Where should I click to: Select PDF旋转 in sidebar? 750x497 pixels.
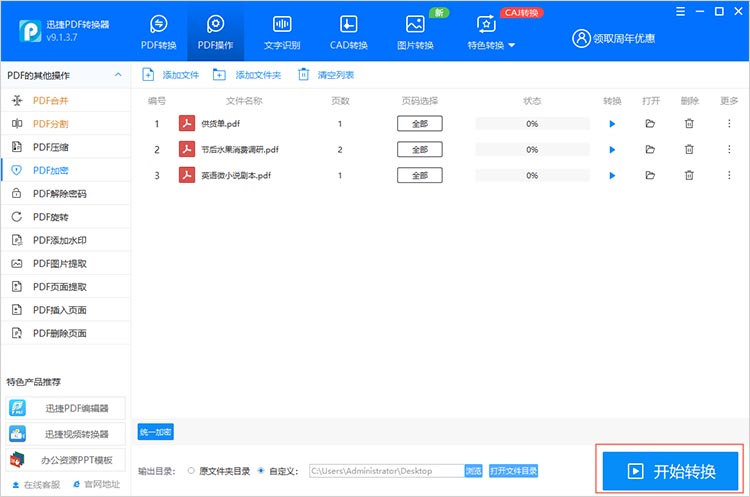(x=66, y=217)
